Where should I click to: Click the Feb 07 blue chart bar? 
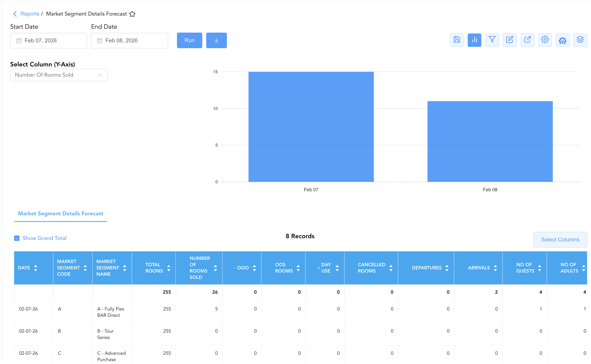(311, 127)
